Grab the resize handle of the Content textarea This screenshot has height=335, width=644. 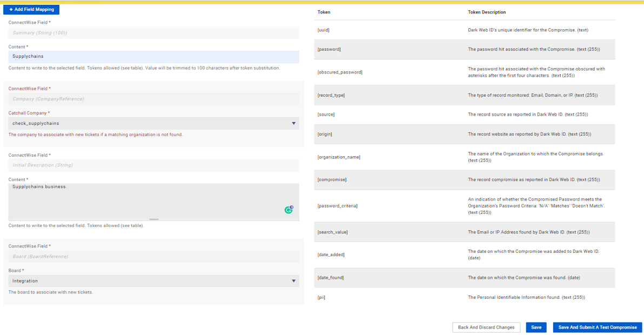click(154, 219)
